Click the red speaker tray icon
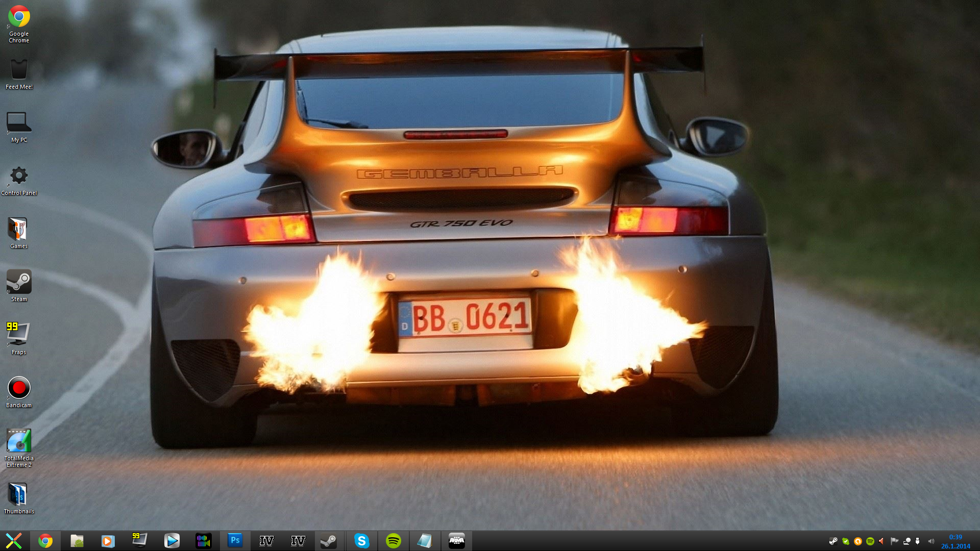 (x=881, y=541)
